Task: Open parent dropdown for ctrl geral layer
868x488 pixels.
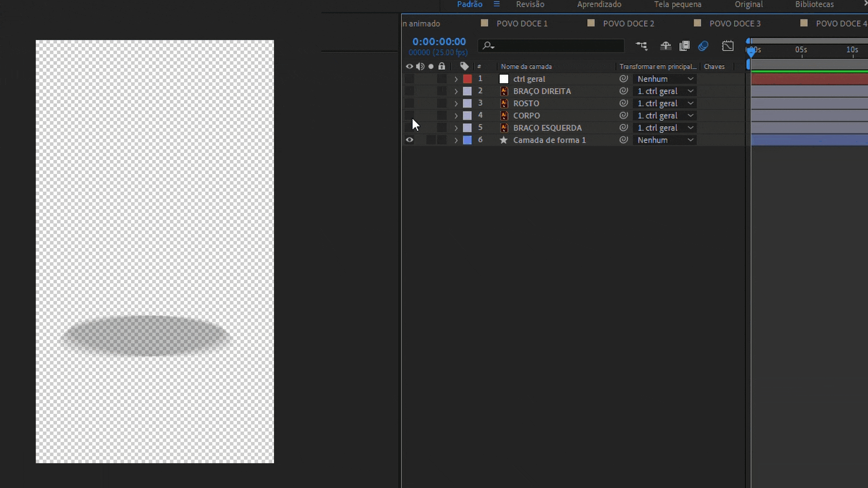Action: click(665, 79)
